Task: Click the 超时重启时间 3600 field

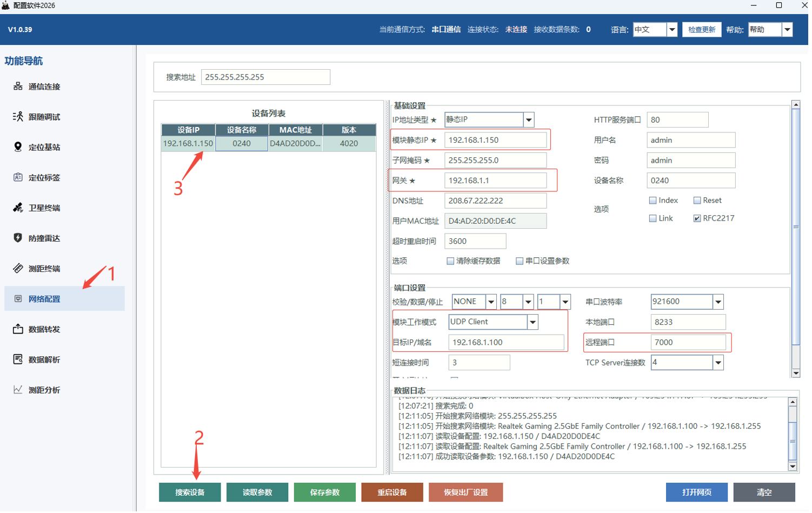Action: tap(475, 241)
